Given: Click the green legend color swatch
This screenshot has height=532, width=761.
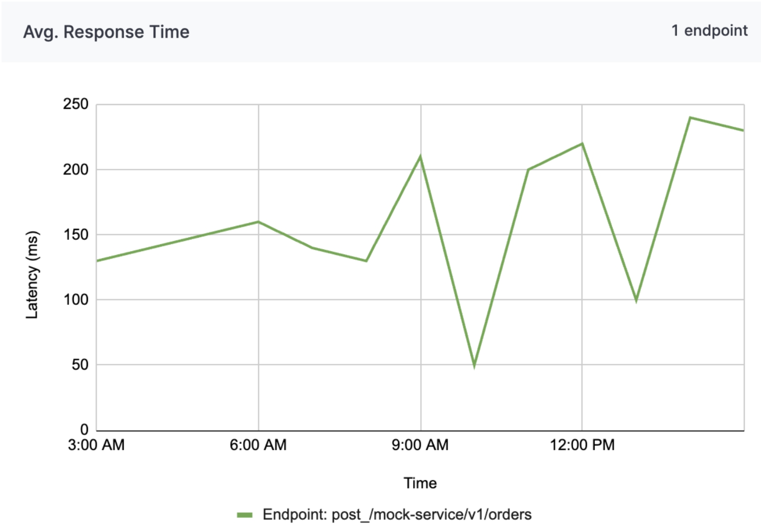Looking at the screenshot, I should coord(244,515).
